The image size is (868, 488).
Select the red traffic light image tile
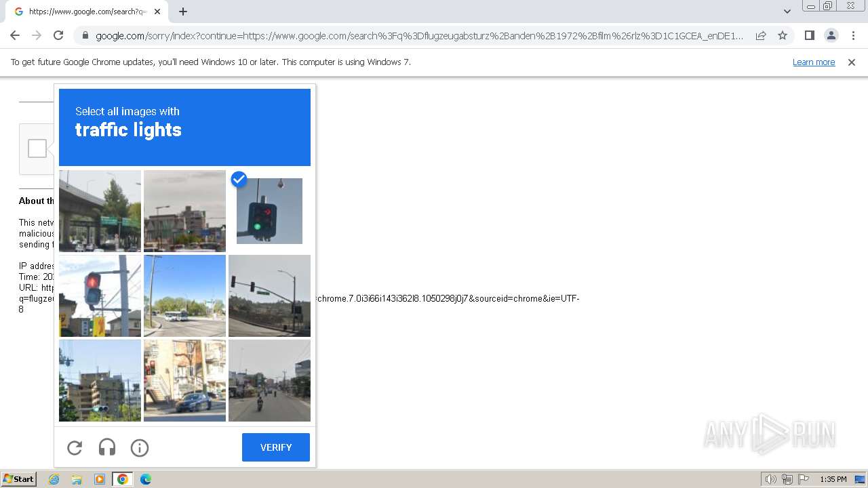(x=100, y=296)
